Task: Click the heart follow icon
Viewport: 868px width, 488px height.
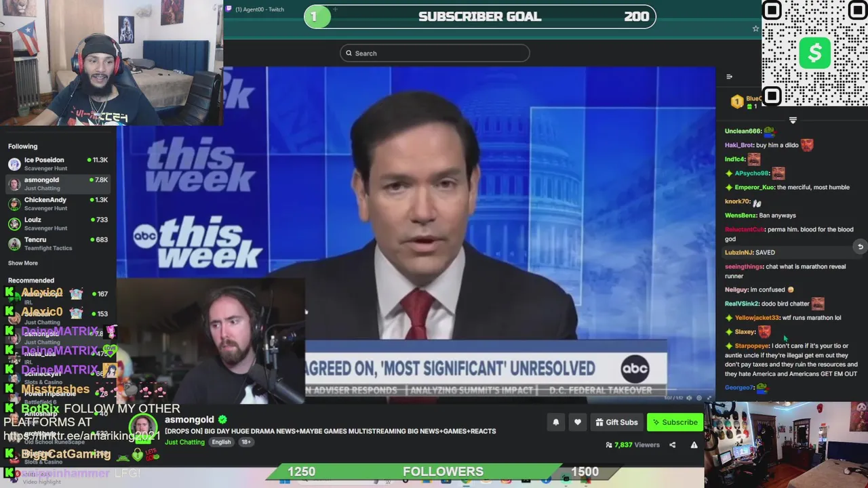Action: pos(577,422)
